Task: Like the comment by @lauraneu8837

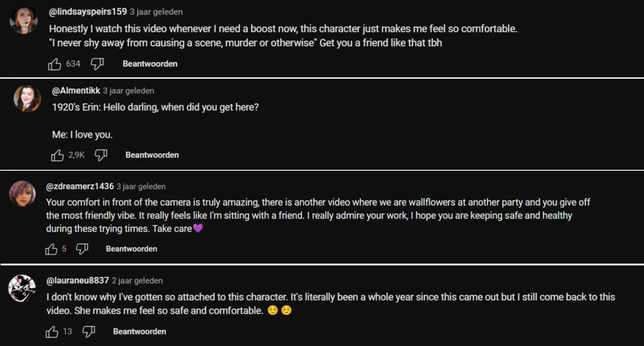Action: click(52, 332)
